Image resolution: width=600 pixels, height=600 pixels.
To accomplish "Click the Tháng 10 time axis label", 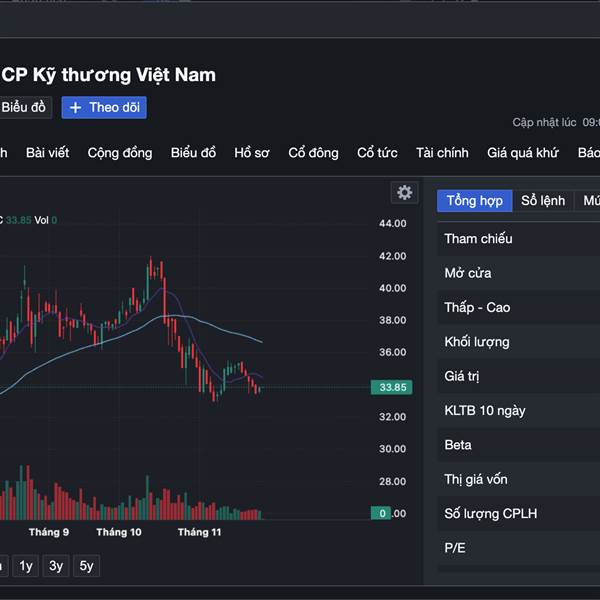I will (x=119, y=532).
